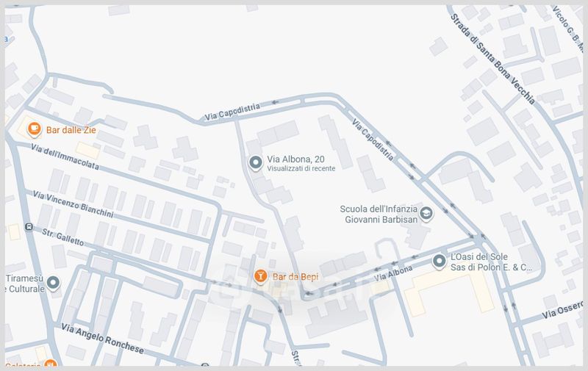Select the L'Oasi del Sole pin
588x371 pixels.
(439, 262)
